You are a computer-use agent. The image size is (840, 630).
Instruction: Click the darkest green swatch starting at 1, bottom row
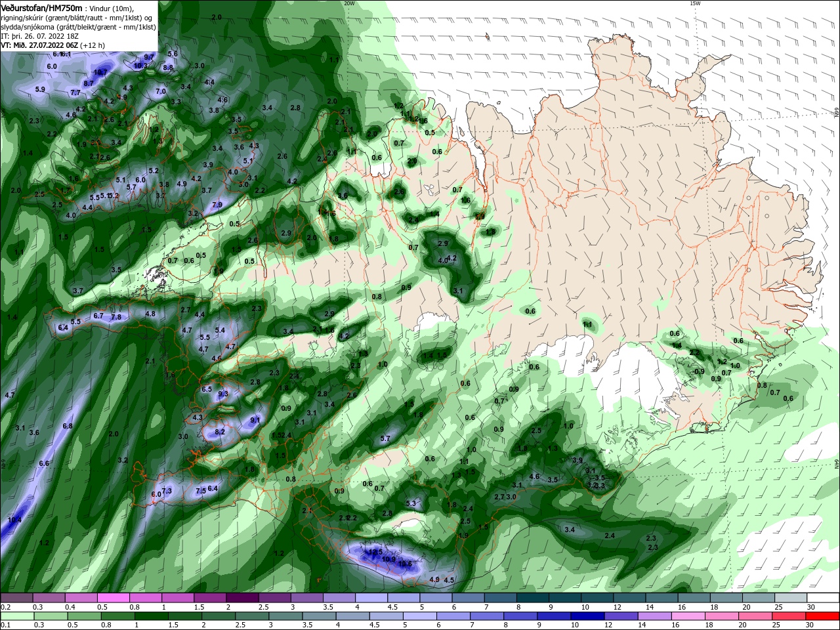pos(151,616)
